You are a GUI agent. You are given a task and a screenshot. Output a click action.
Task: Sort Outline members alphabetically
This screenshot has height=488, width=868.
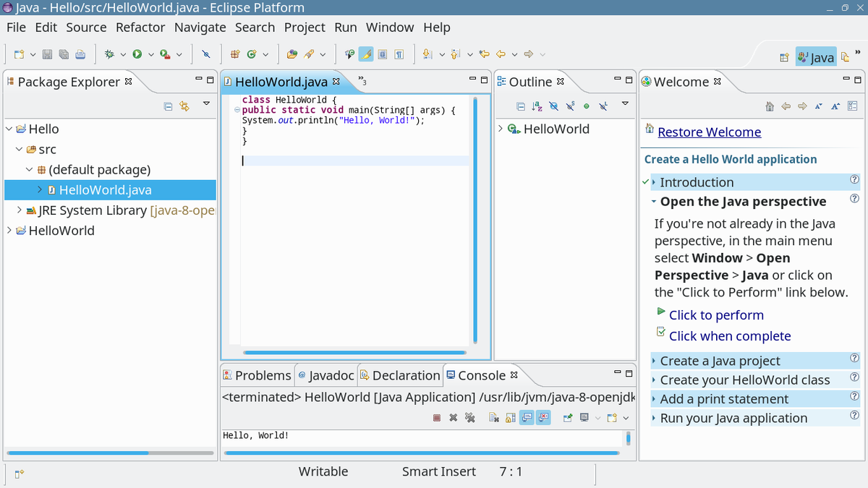(x=537, y=106)
